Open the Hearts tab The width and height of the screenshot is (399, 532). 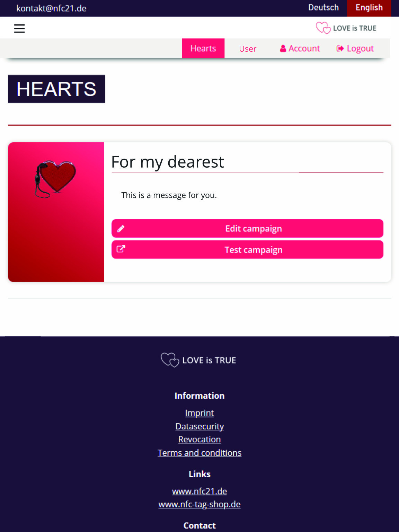203,48
